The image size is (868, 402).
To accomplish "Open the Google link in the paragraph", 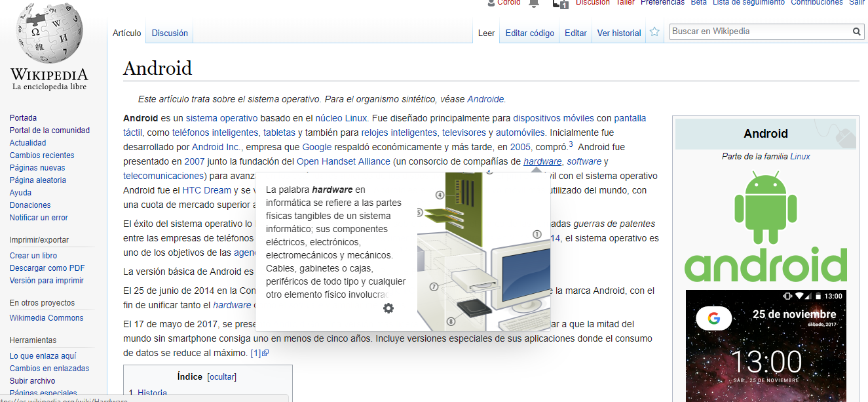I will click(316, 147).
